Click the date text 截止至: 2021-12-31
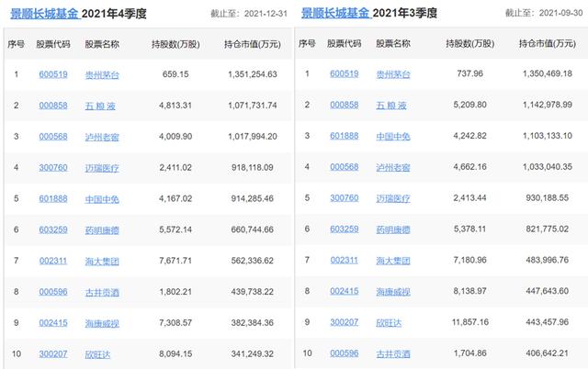588x369 pixels. pos(249,14)
